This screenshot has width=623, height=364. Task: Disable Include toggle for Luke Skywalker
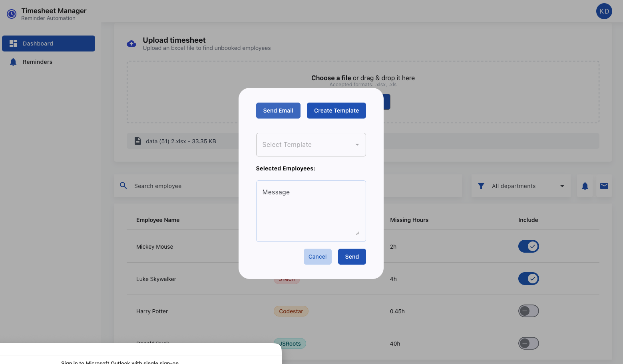pos(528,279)
